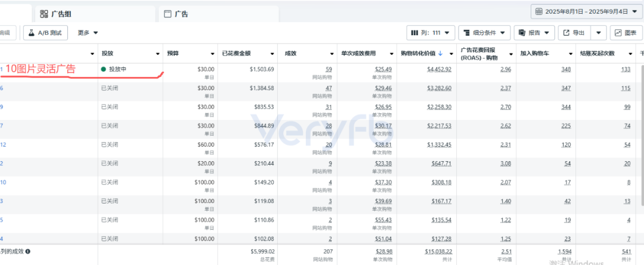Click the spent amount $1,503.69
Screen dimensions: 644x265
[262, 69]
